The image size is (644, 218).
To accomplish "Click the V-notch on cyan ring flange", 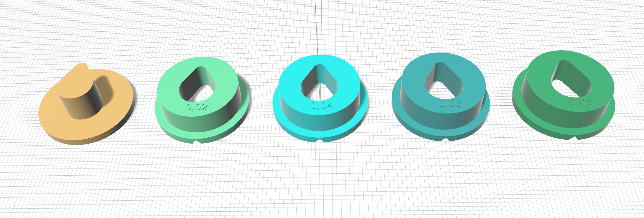I will point(320,141).
